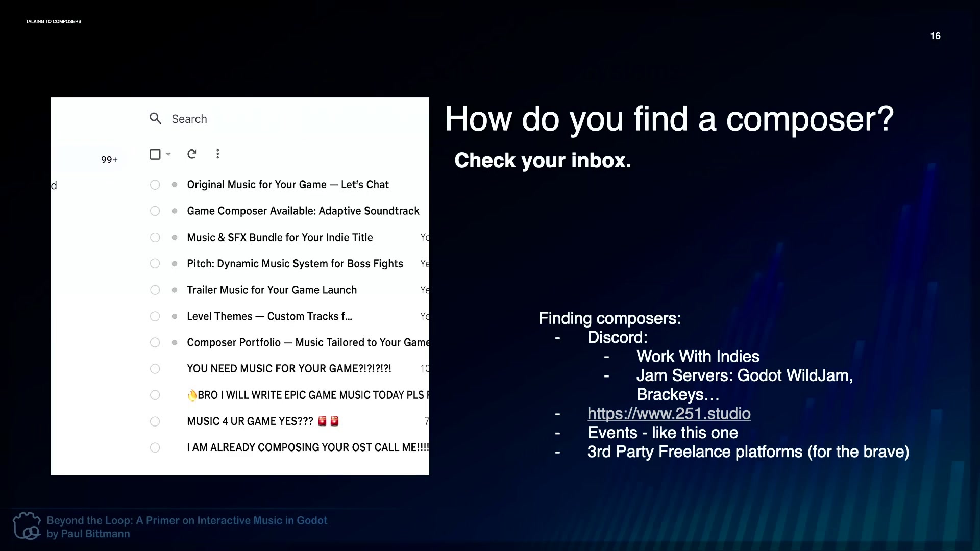The image size is (980, 551).
Task: Select the YOU NEED MUSIC email checkbox
Action: [x=155, y=369]
